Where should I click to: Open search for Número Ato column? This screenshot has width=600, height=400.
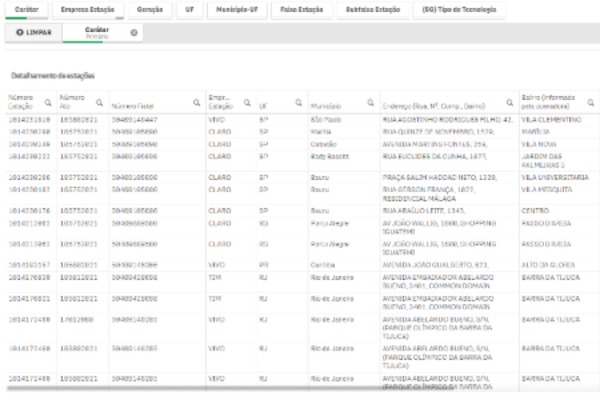99,102
